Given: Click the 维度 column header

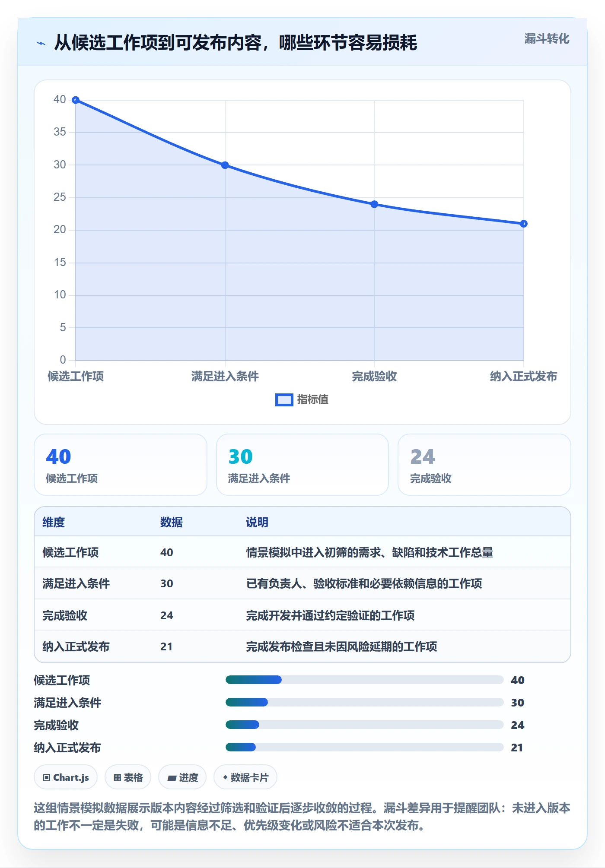Looking at the screenshot, I should pyautogui.click(x=54, y=522).
